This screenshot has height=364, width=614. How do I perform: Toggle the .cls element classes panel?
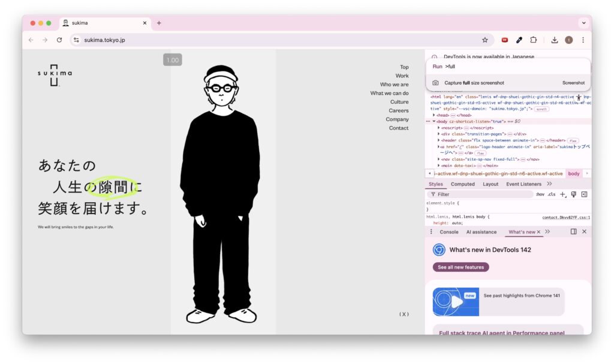click(x=551, y=194)
